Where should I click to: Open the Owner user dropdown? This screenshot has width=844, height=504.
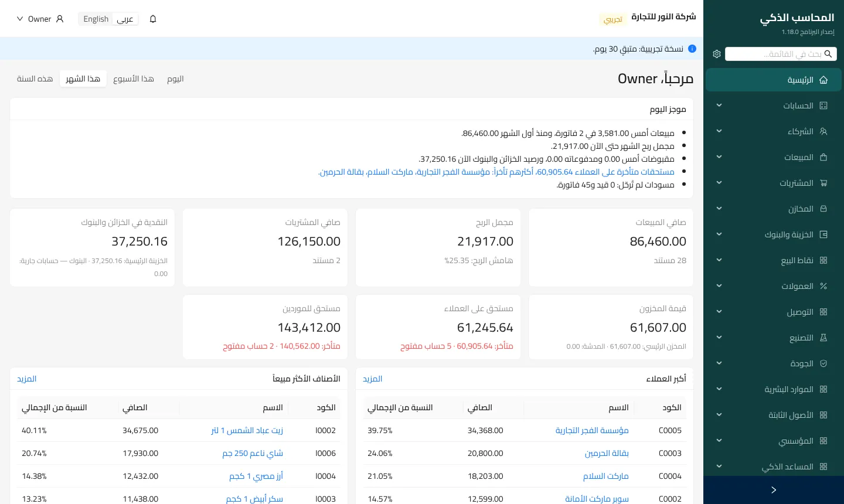pos(40,19)
